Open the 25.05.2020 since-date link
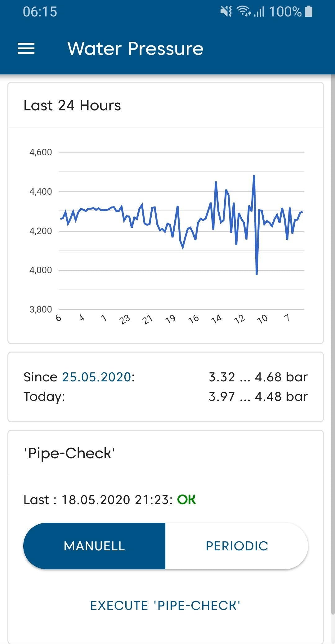The height and width of the screenshot is (644, 335). coord(97,377)
